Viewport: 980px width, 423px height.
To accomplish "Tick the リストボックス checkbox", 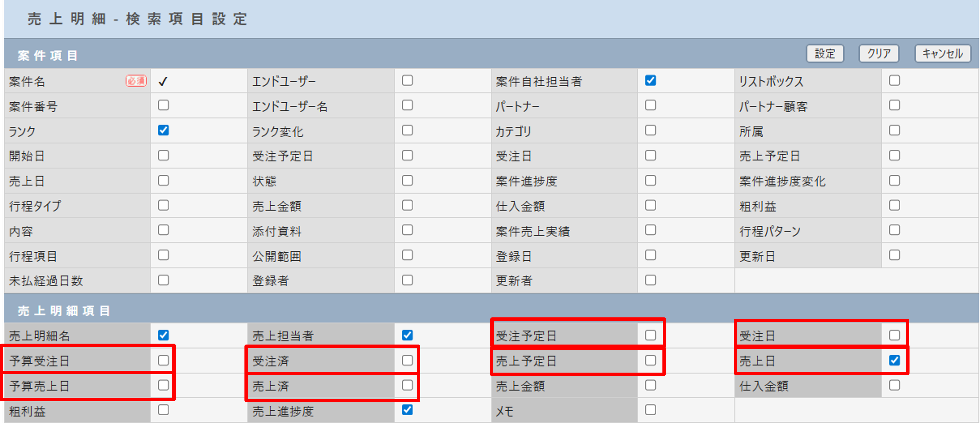I will tap(894, 81).
